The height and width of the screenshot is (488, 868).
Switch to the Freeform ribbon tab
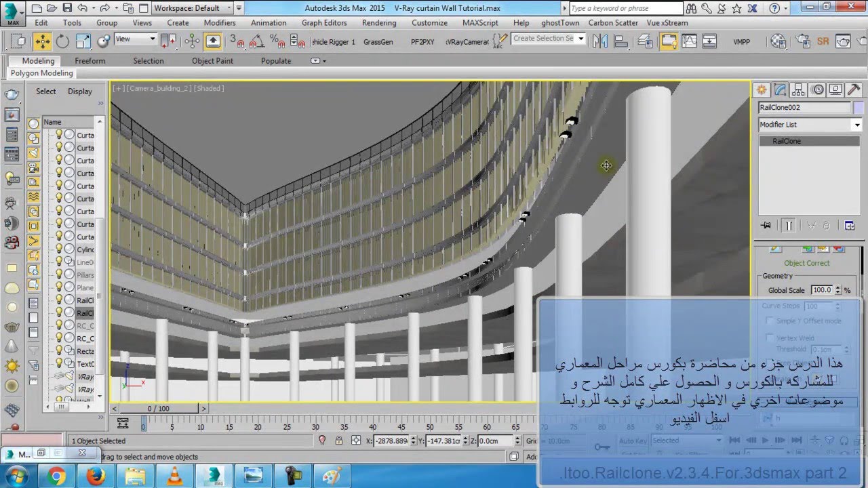90,60
